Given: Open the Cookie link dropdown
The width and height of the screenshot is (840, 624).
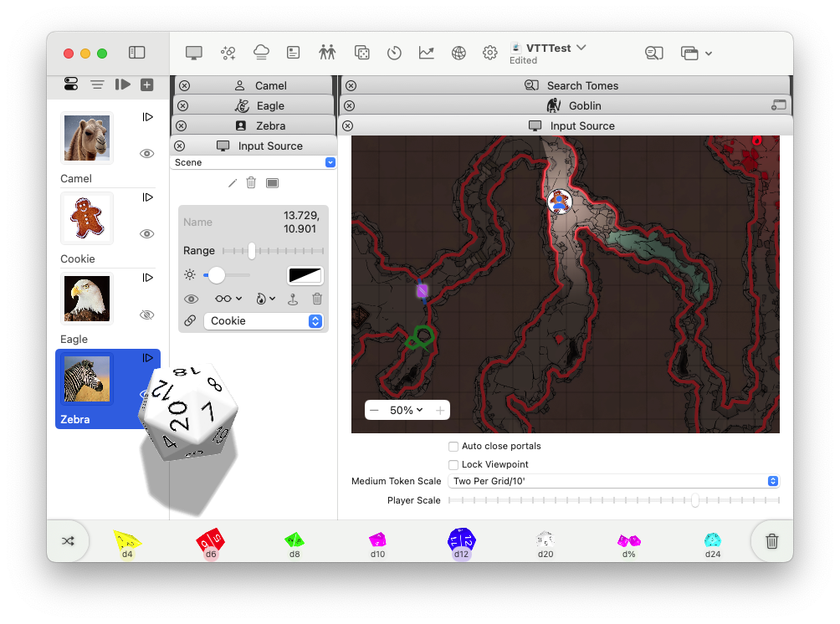Looking at the screenshot, I should [264, 321].
